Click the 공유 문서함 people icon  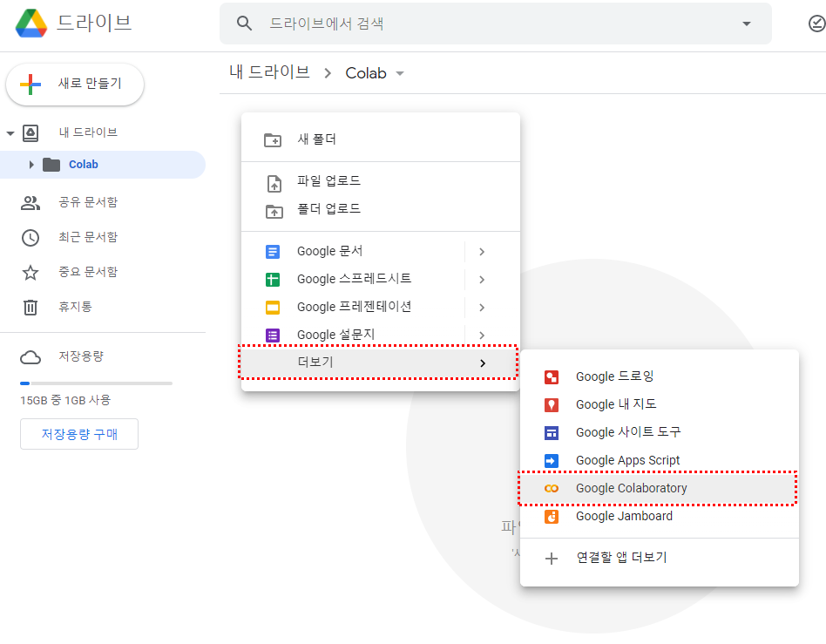click(30, 203)
